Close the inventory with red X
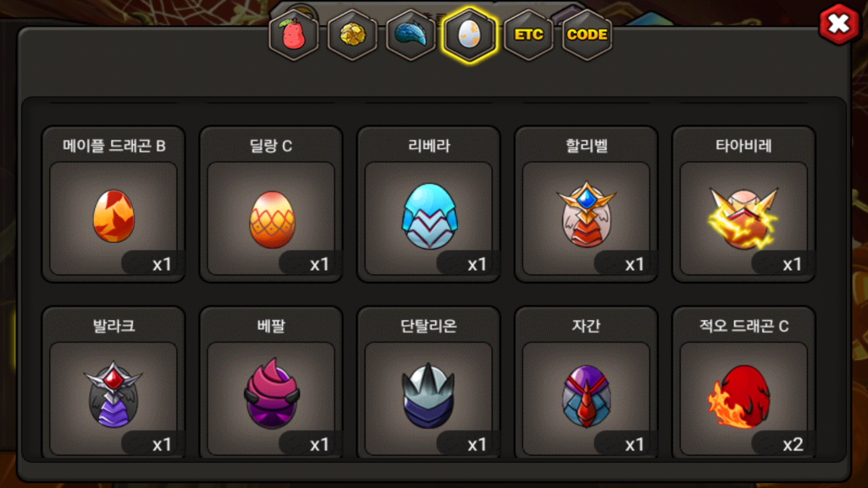The image size is (868, 488). coord(839,24)
